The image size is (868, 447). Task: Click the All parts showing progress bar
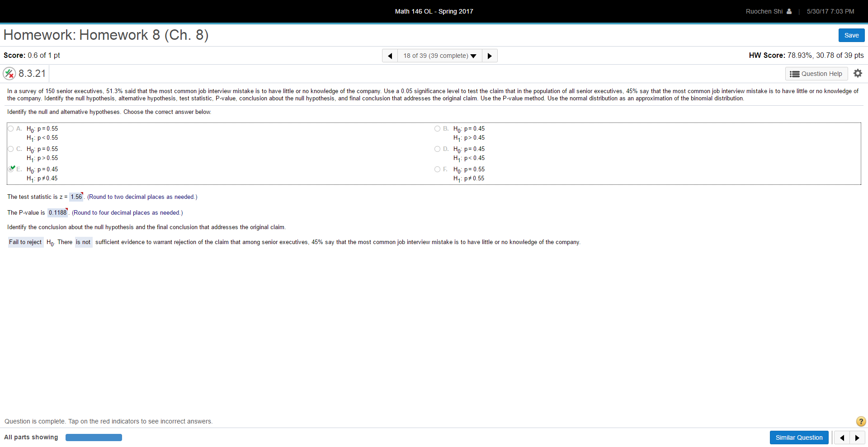[x=94, y=438]
